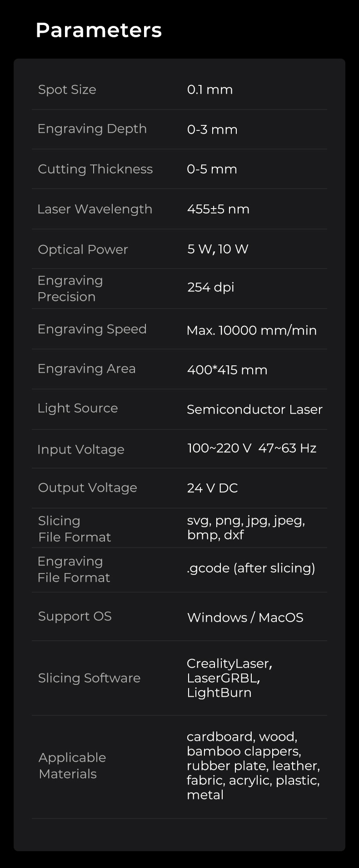Click the .gcode (after slicing) value
This screenshot has width=359, height=868.
click(251, 568)
